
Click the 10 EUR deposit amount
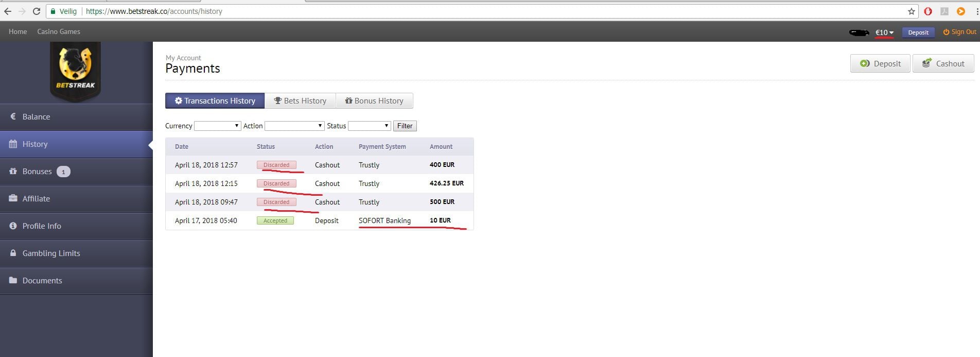tap(440, 220)
